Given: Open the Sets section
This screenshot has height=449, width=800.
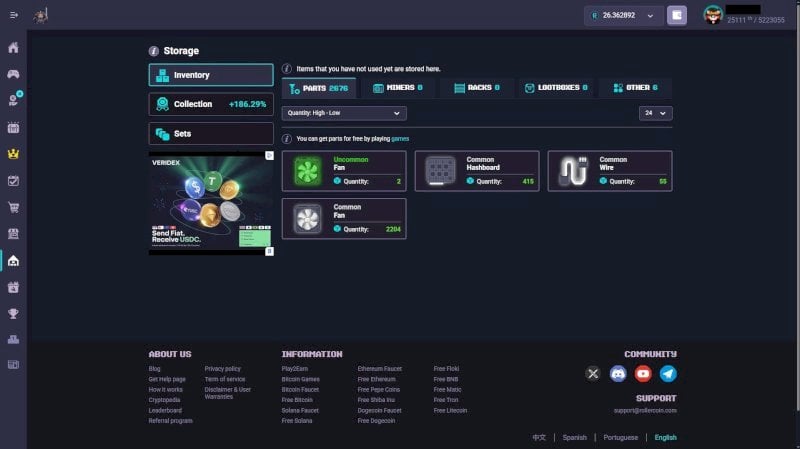Looking at the screenshot, I should (211, 134).
